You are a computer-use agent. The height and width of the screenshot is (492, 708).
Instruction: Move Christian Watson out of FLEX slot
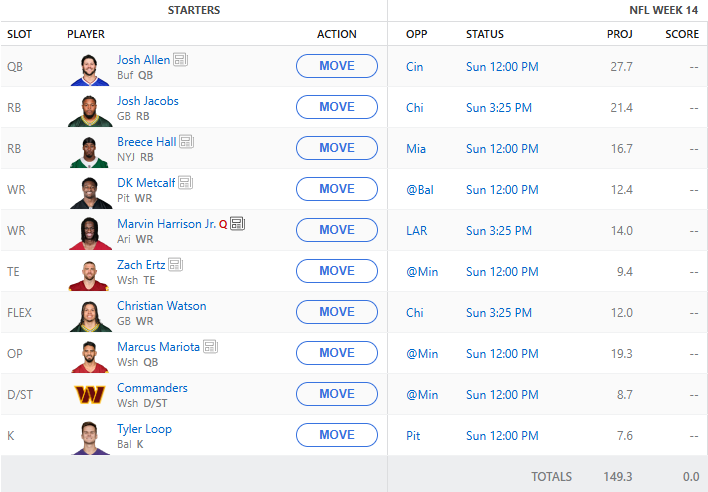pos(337,312)
